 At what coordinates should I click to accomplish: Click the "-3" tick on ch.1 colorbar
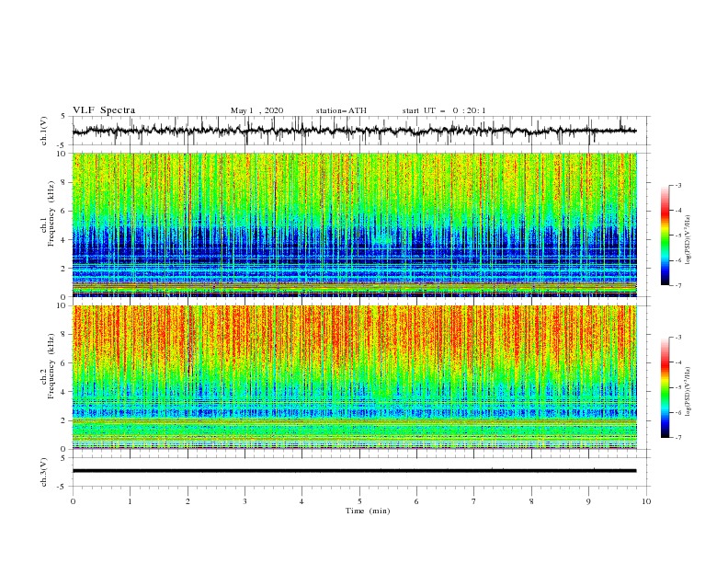(x=677, y=185)
